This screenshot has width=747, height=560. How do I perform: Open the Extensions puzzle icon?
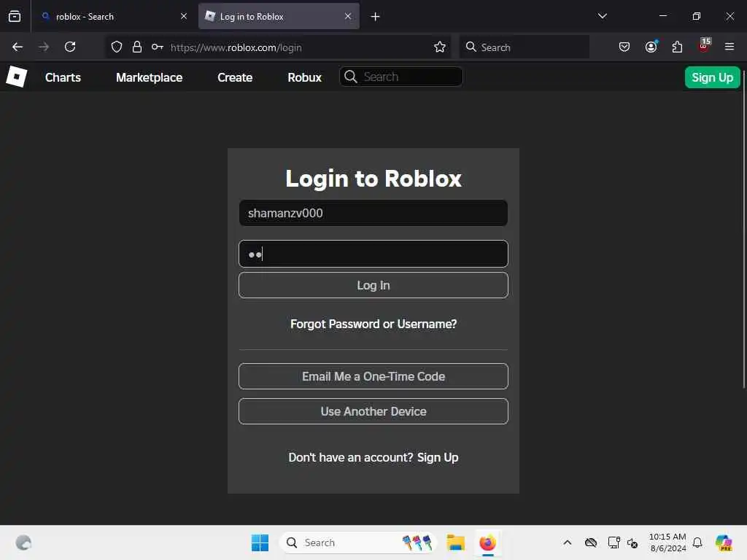tap(677, 47)
